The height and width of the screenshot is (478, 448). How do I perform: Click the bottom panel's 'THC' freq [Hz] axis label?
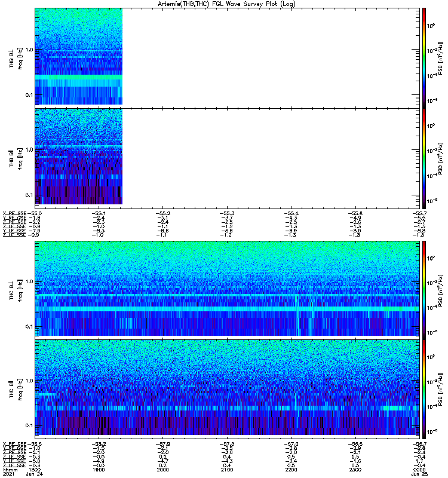pyautogui.click(x=16, y=390)
